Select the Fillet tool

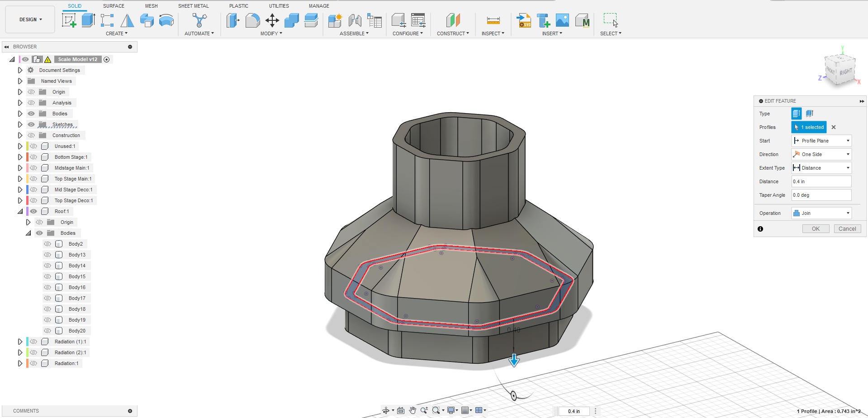pos(252,20)
